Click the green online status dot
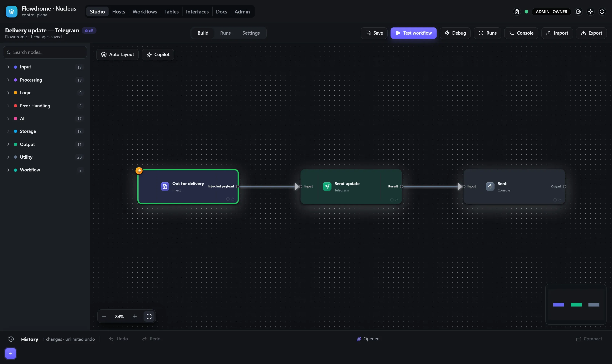 point(526,11)
